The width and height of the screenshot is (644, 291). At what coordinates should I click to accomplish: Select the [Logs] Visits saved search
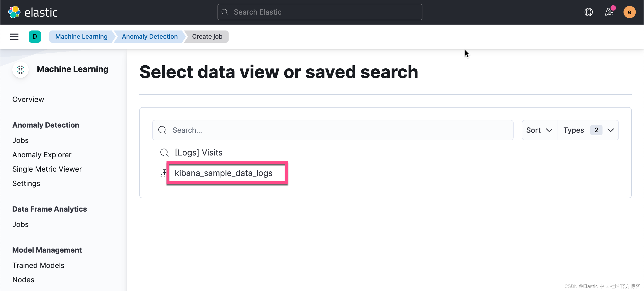tap(199, 153)
